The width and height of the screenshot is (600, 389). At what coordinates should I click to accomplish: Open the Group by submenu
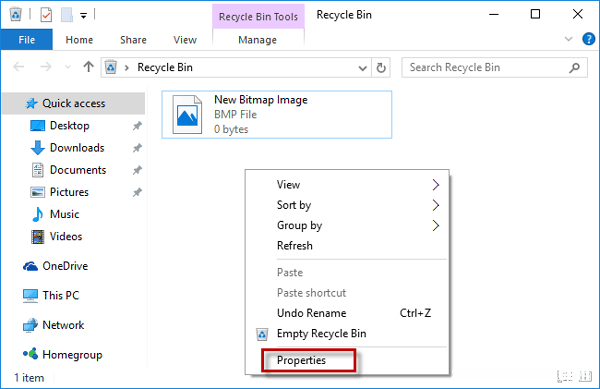pyautogui.click(x=347, y=225)
